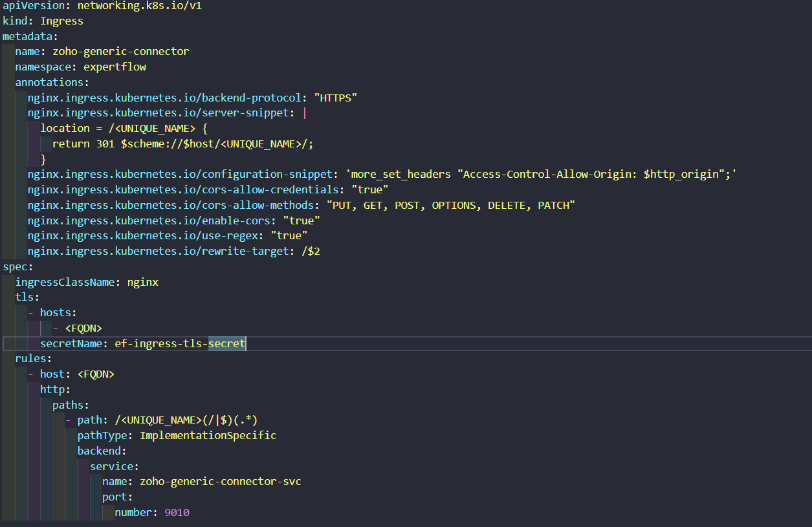Click the spec key
Screen dimensions: 812x527
(16, 266)
